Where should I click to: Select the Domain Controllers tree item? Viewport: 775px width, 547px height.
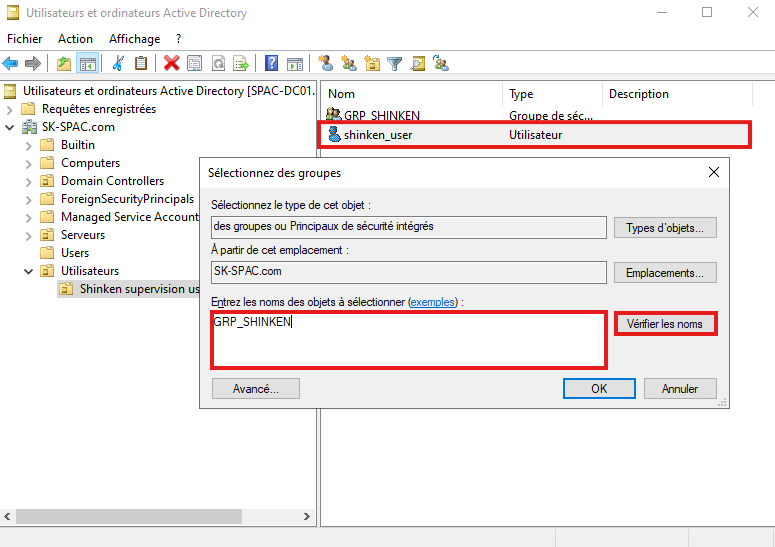[x=112, y=181]
